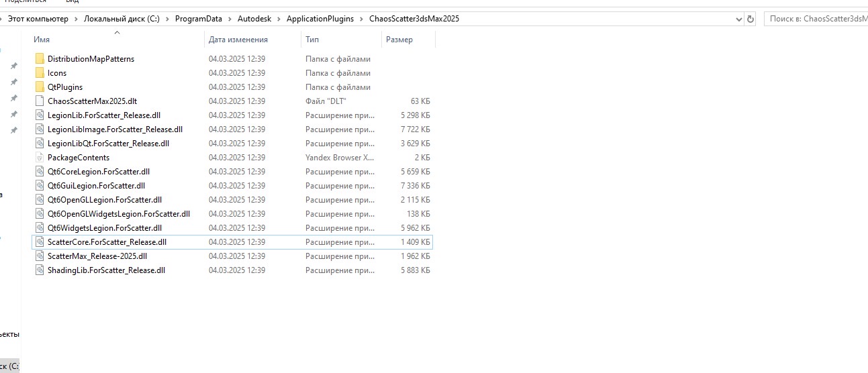The image size is (868, 373).
Task: Click the '138 КБ' size cell
Action: [x=418, y=214]
